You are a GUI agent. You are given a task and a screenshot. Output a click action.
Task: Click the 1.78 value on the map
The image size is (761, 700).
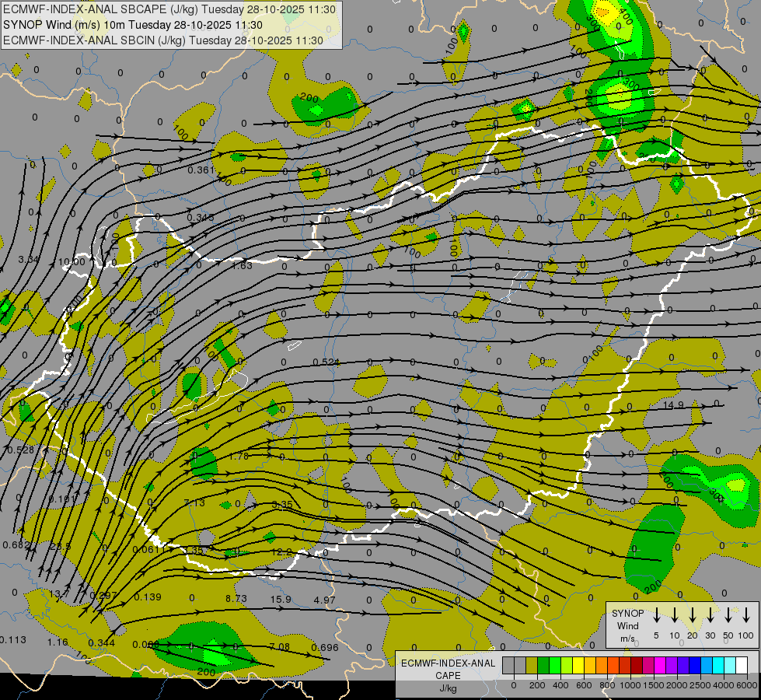tap(239, 456)
